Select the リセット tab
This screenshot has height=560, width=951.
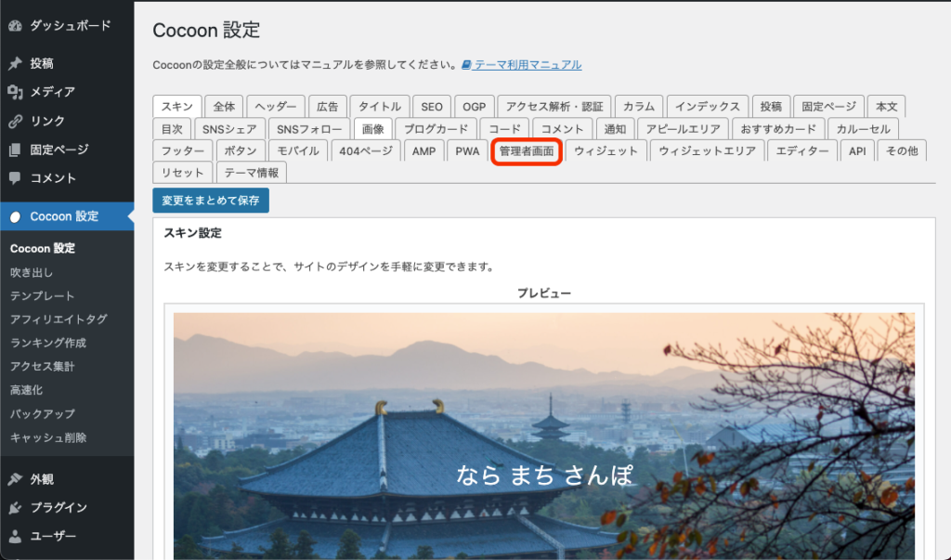point(183,173)
